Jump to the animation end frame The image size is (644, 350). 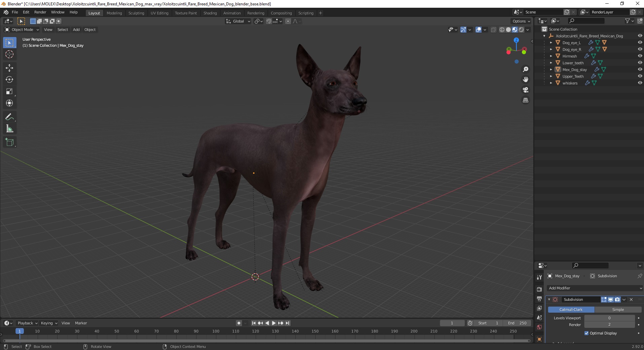287,323
